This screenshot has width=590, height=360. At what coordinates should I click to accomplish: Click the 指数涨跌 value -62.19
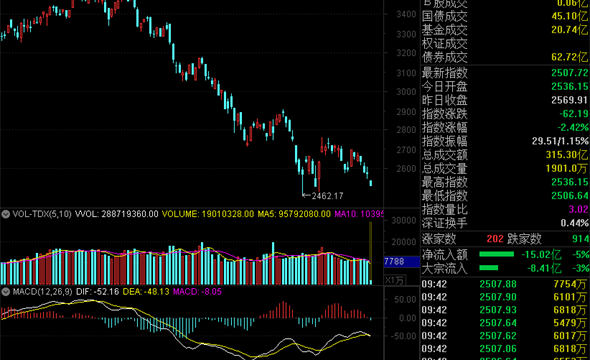[x=574, y=114]
